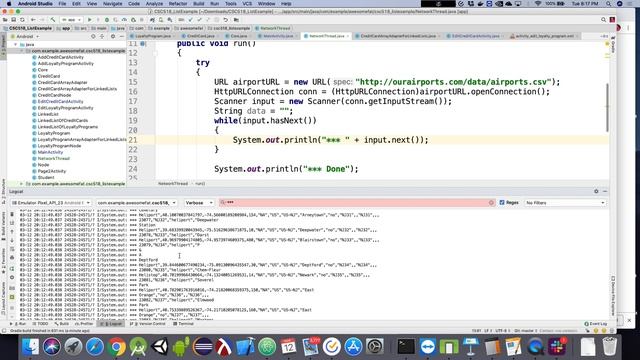This screenshot has height=360, width=640.
Task: Expand the bottom com.example.awesomefat package node
Action: coord(22,184)
